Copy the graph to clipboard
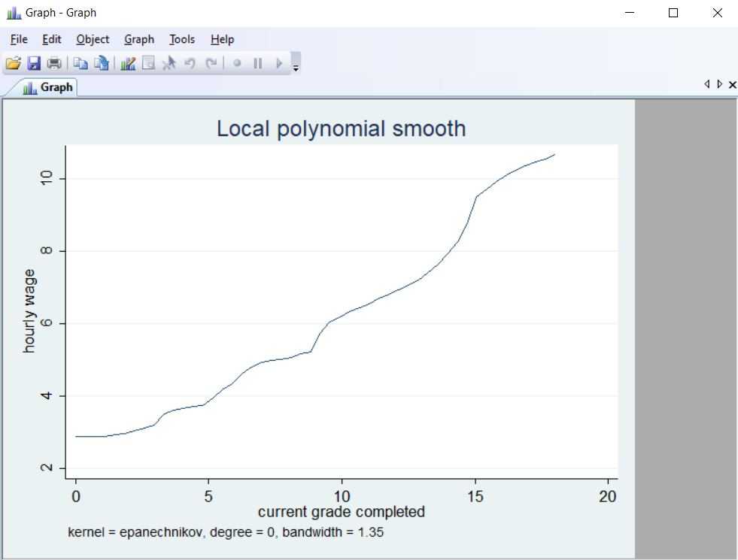738x560 pixels. coord(82,63)
